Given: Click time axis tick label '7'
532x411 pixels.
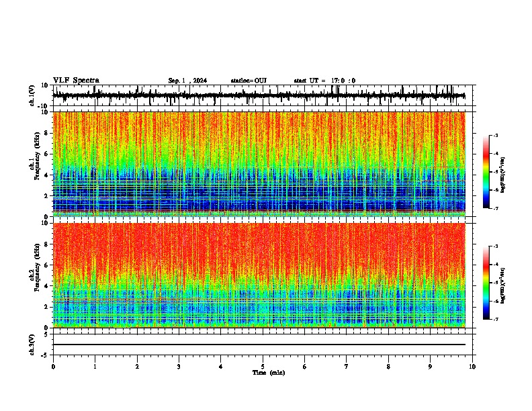Looking at the screenshot, I should [347, 367].
